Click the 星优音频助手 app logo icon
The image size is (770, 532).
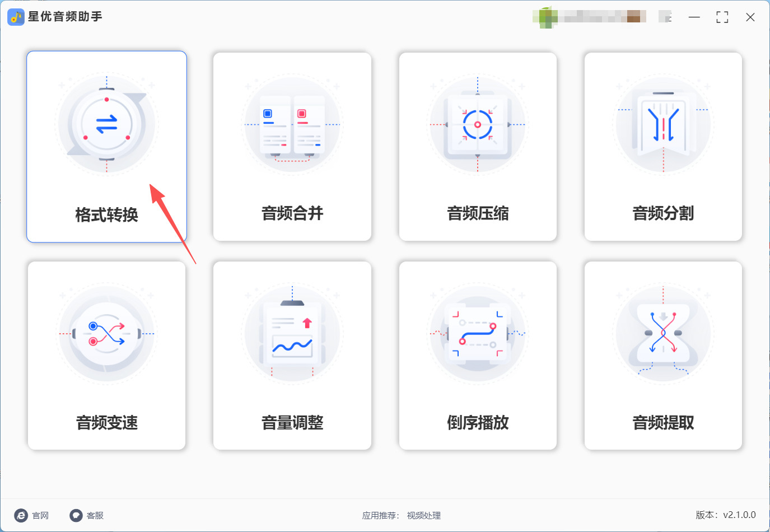click(16, 17)
